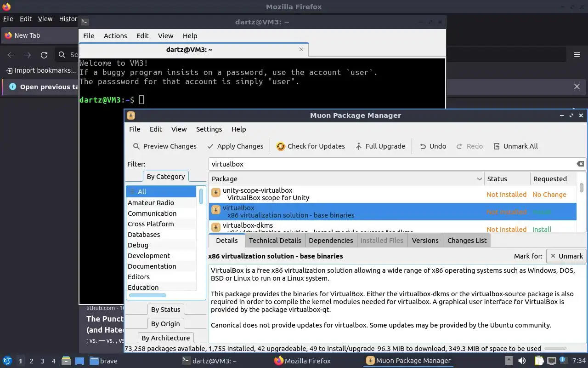Expand the By Origin filter section

[x=165, y=324]
